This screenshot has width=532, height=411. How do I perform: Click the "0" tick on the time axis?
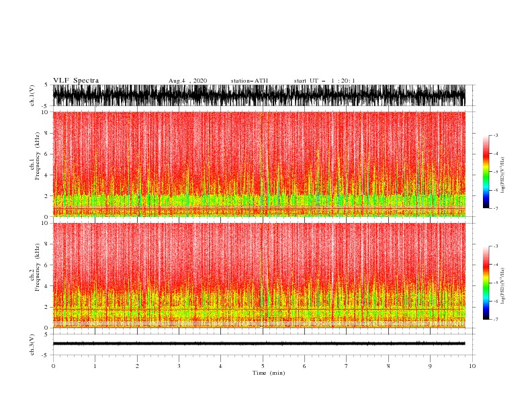coord(53,366)
